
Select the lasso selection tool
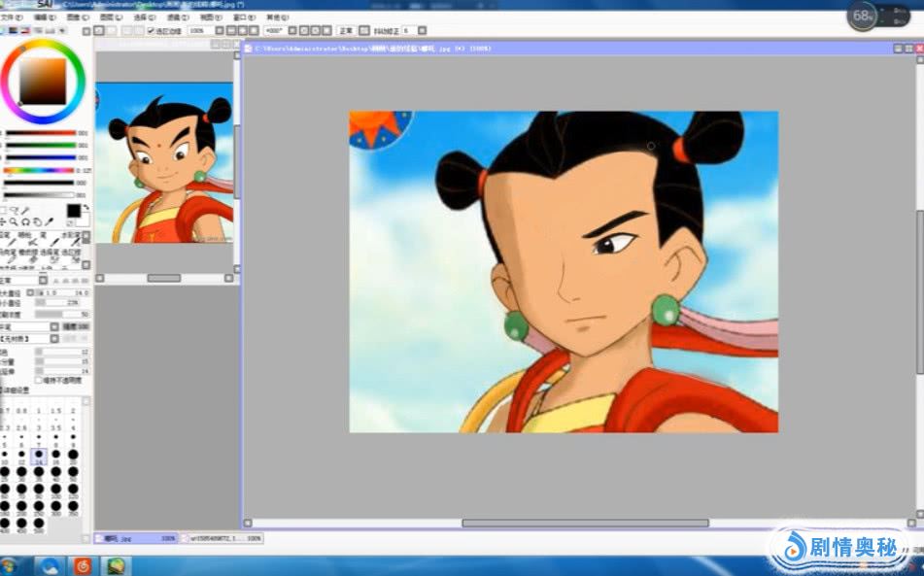[15, 210]
